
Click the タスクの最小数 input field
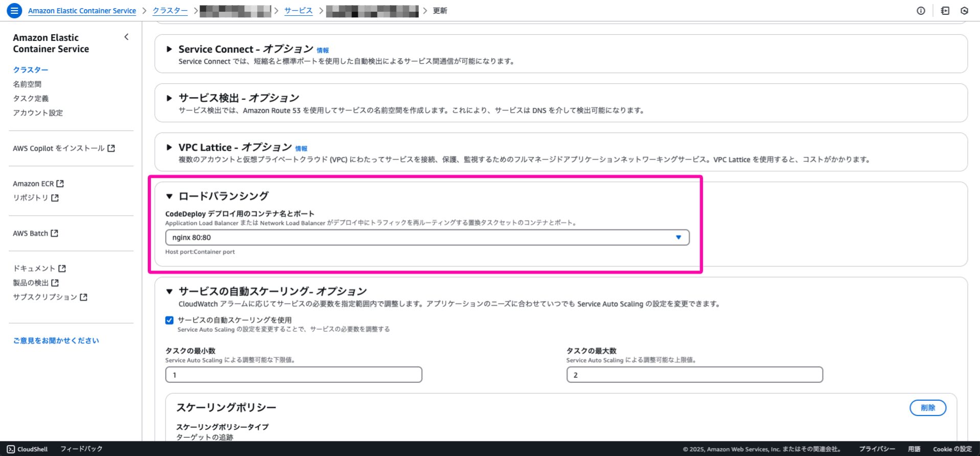tap(293, 375)
